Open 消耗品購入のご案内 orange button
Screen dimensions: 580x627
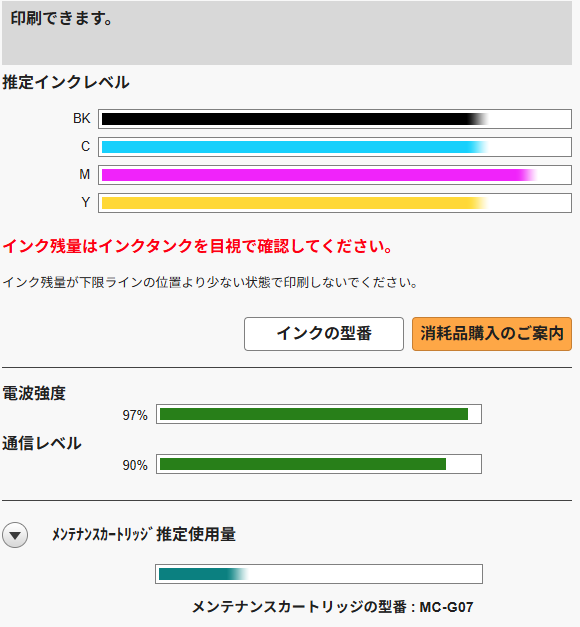click(x=492, y=334)
